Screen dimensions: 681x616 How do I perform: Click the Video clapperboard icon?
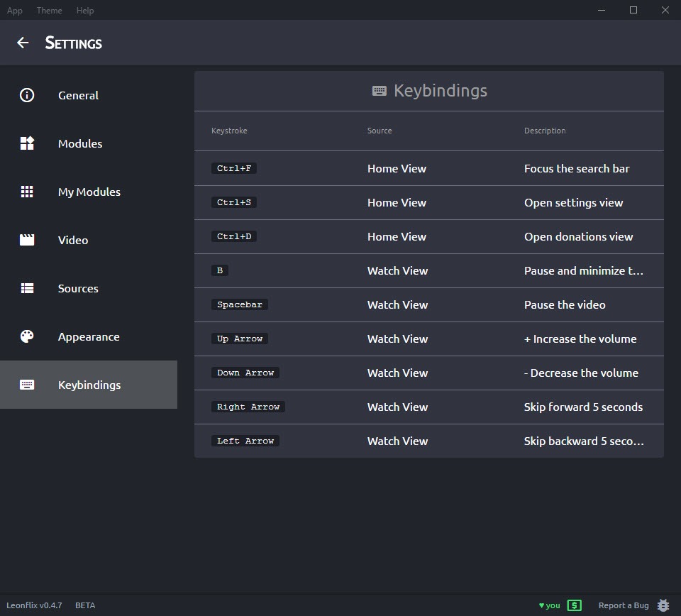tap(27, 240)
